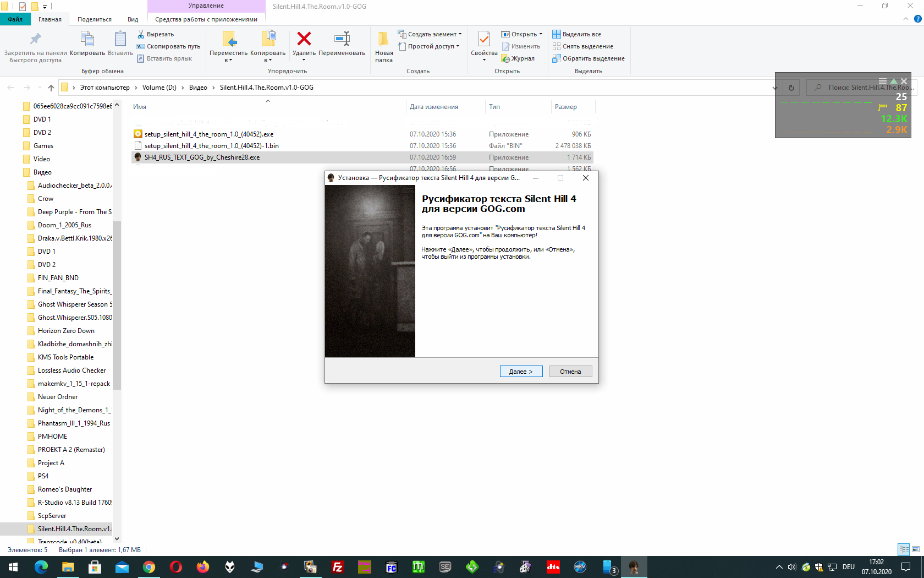This screenshot has height=578, width=924.
Task: Click Обратить выделение in ribbon
Action: coord(588,58)
